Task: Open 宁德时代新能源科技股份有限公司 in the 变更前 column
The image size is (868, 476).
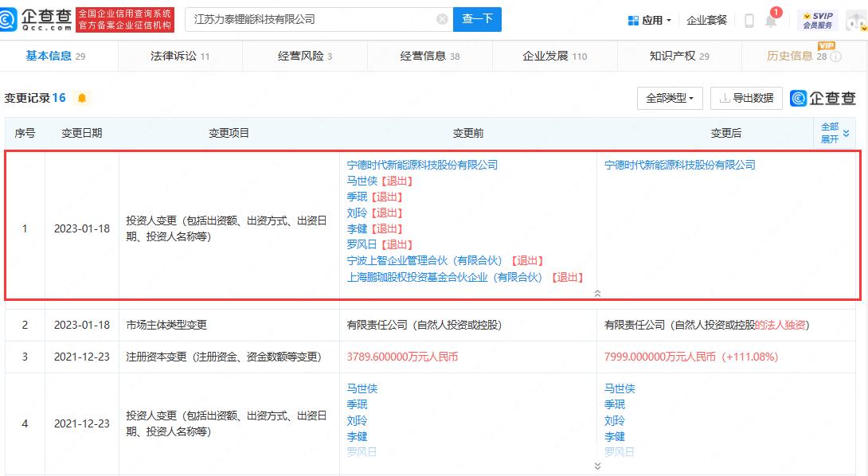Action: (x=422, y=165)
